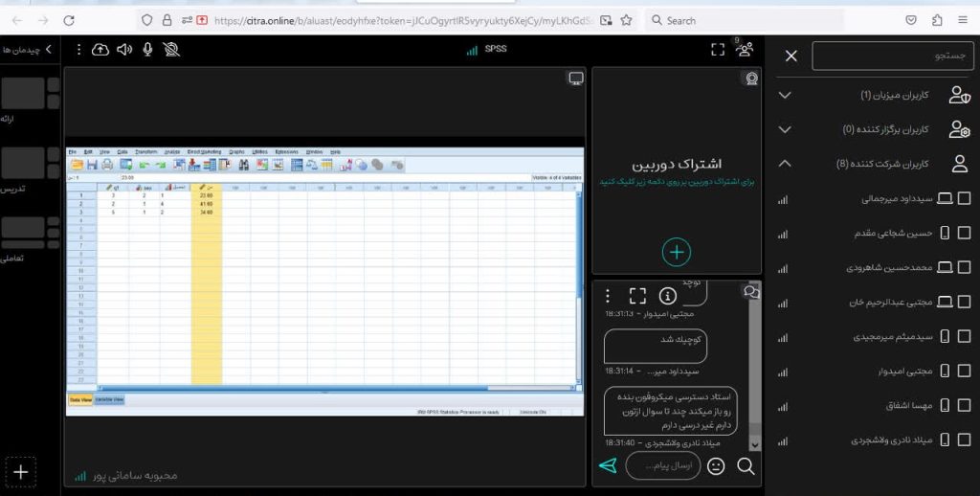Click the plus button to share camera
The width and height of the screenshot is (980, 496).
[677, 252]
